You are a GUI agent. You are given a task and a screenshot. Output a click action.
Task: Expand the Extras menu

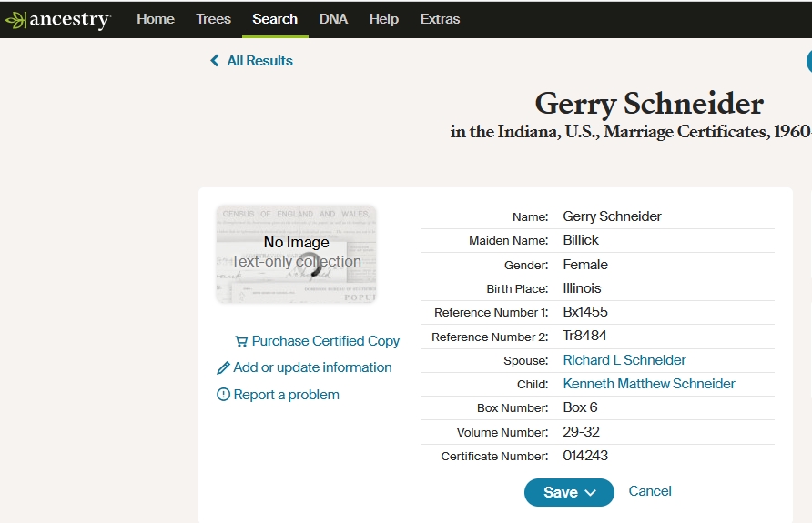[440, 19]
